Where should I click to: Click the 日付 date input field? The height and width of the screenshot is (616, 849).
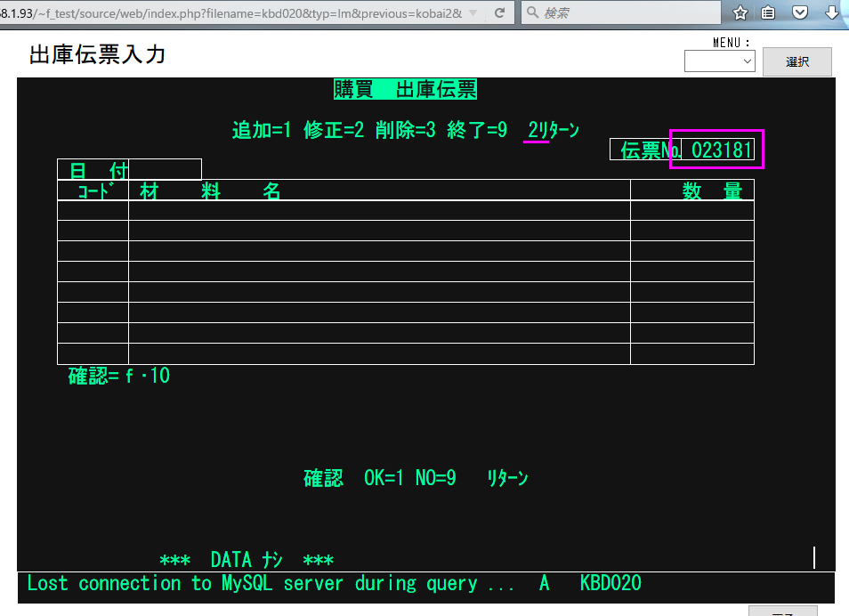pyautogui.click(x=165, y=169)
